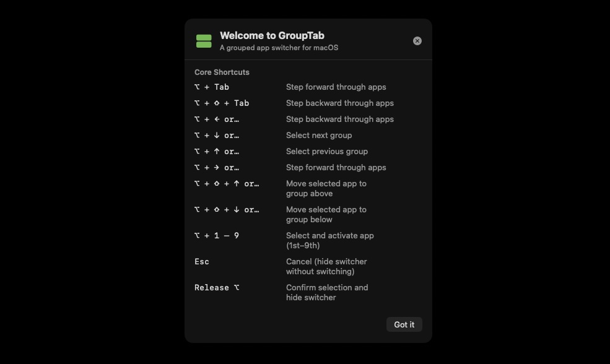Click the Release ⌥ shortcut label
This screenshot has height=364, width=610.
click(x=217, y=287)
